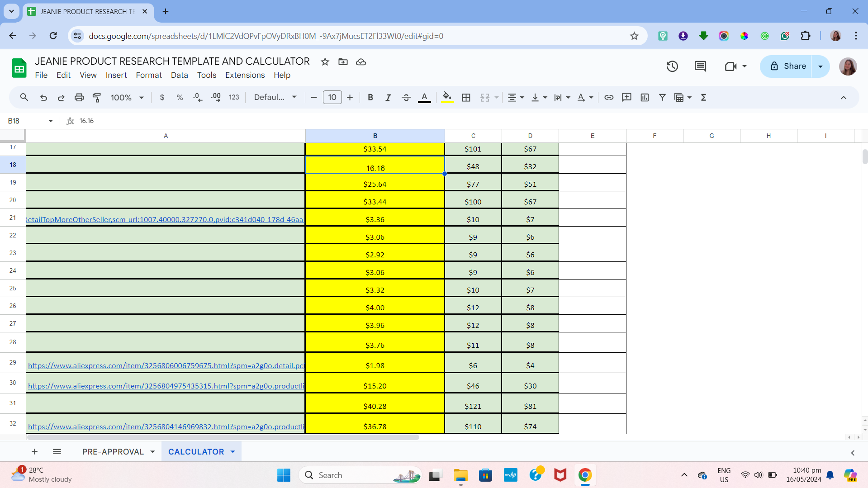
Task: Insert a chart
Action: tap(645, 97)
